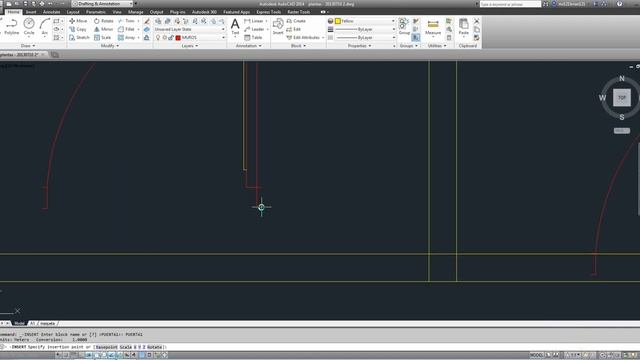Click Edit Attributes tool

[x=303, y=38]
